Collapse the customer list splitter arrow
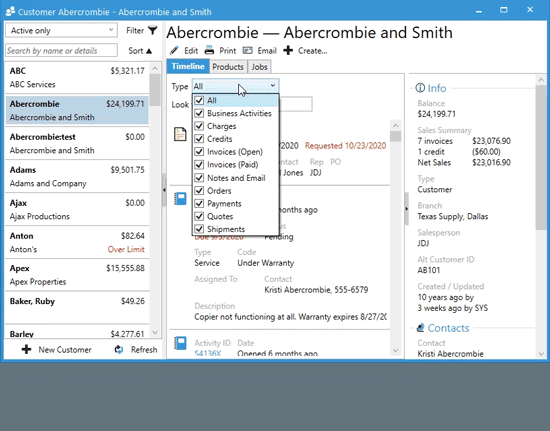The image size is (550, 431). (164, 190)
